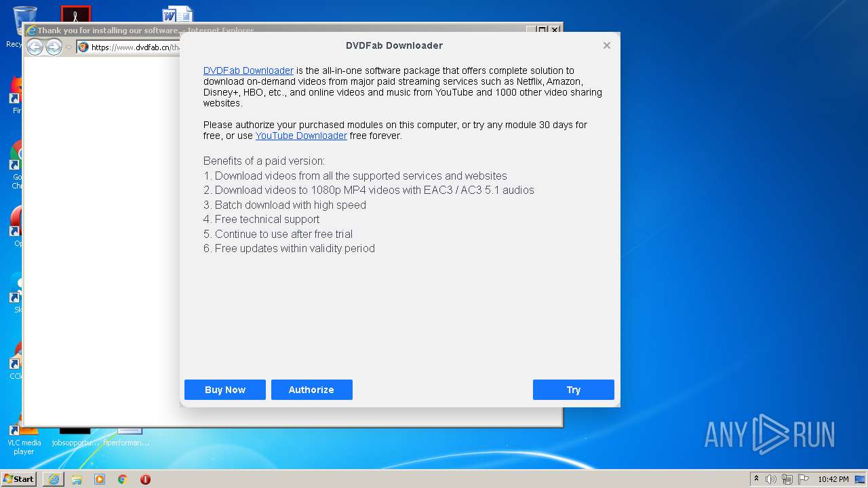The height and width of the screenshot is (488, 868).
Task: Go back in Internet Explorer
Action: click(x=35, y=47)
